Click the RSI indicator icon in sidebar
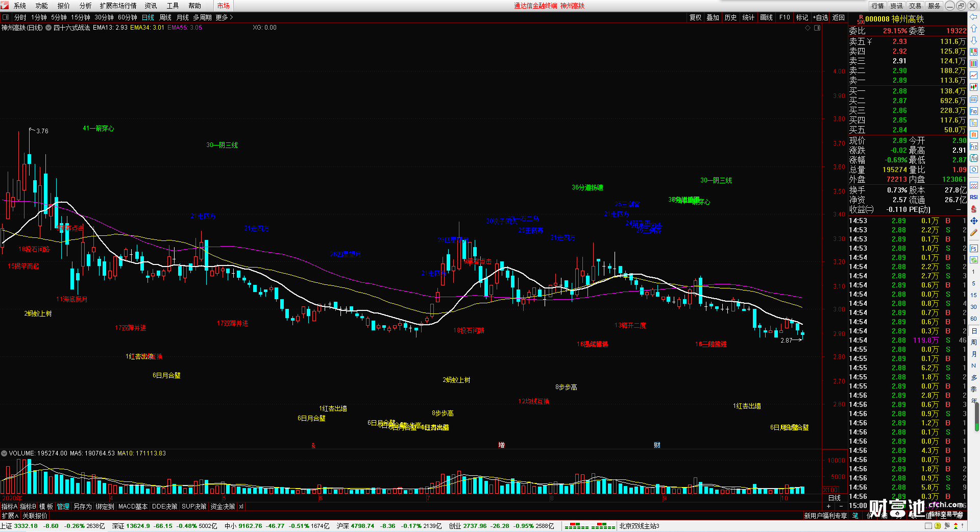980x532 pixels. [x=973, y=197]
